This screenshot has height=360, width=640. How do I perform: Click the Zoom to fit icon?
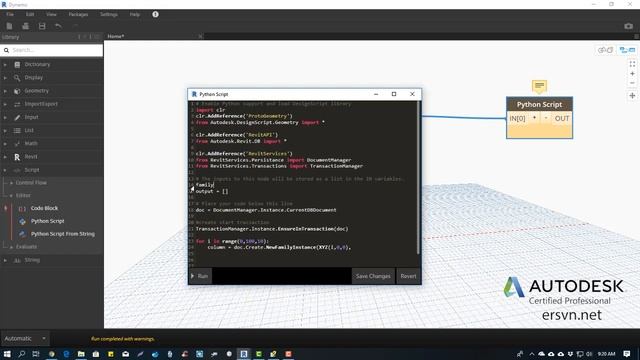[x=632, y=64]
